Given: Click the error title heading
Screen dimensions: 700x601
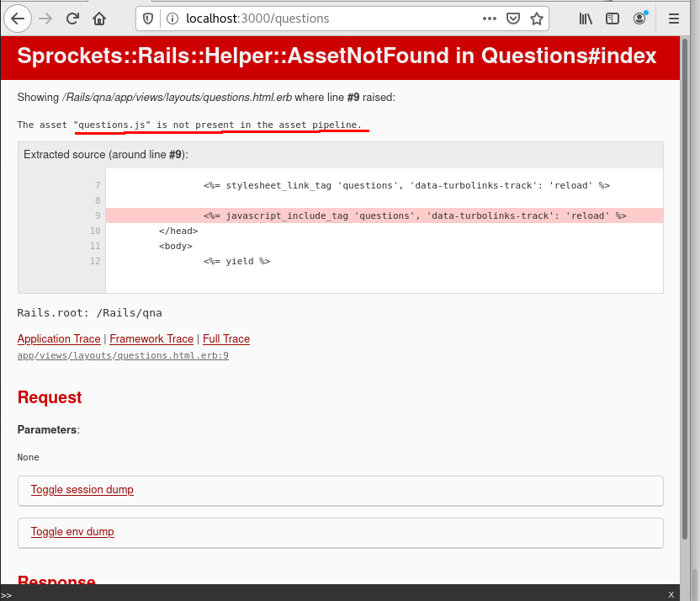Looking at the screenshot, I should (337, 56).
